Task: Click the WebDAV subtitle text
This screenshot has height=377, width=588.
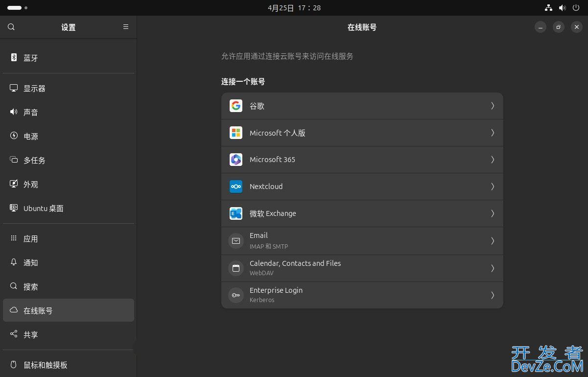Action: 261,273
